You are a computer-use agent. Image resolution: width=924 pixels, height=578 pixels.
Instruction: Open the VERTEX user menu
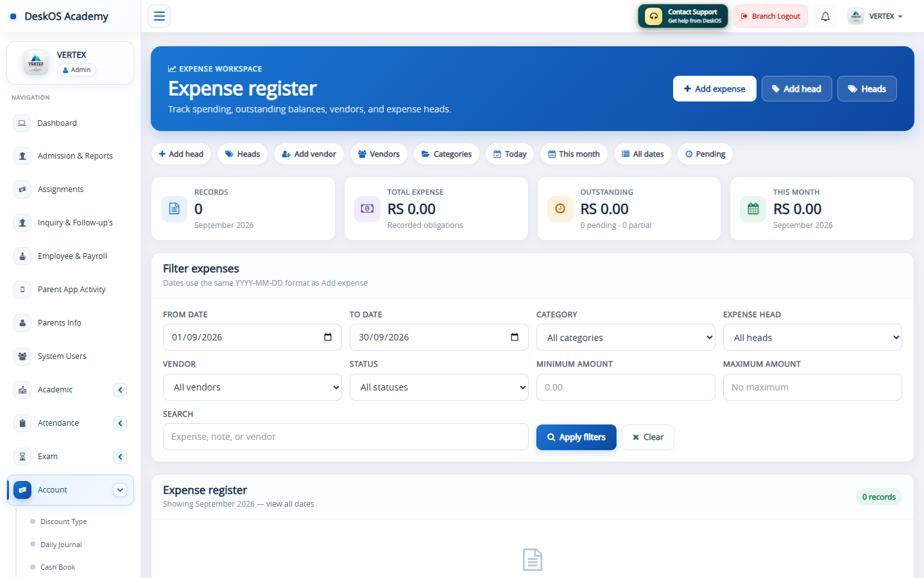pyautogui.click(x=875, y=16)
